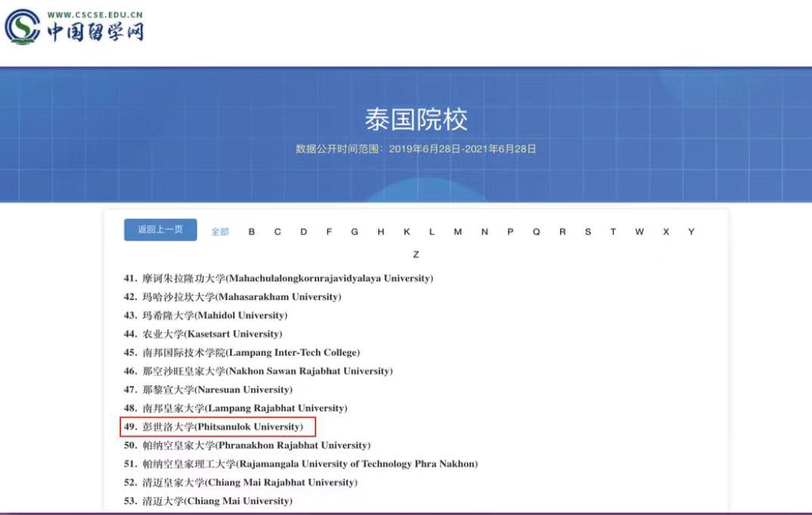Filter universities by letter Y
The height and width of the screenshot is (515, 812).
691,232
